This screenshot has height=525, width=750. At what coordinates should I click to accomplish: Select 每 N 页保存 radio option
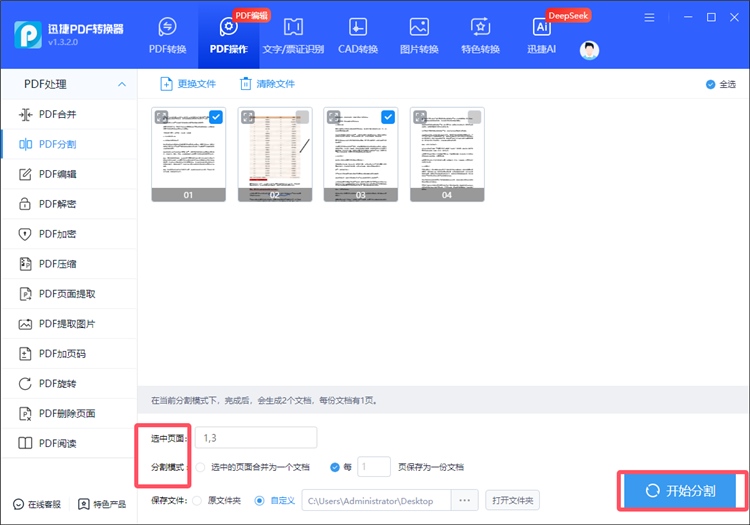click(x=335, y=467)
